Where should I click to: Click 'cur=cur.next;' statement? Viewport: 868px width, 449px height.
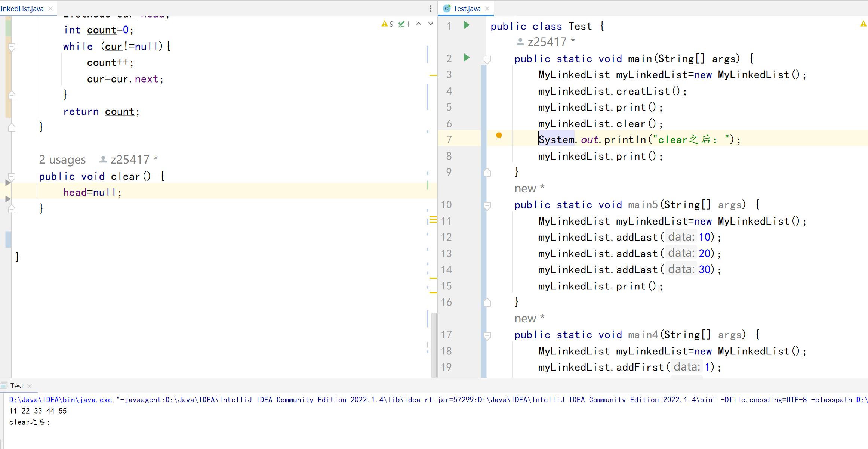coord(125,79)
